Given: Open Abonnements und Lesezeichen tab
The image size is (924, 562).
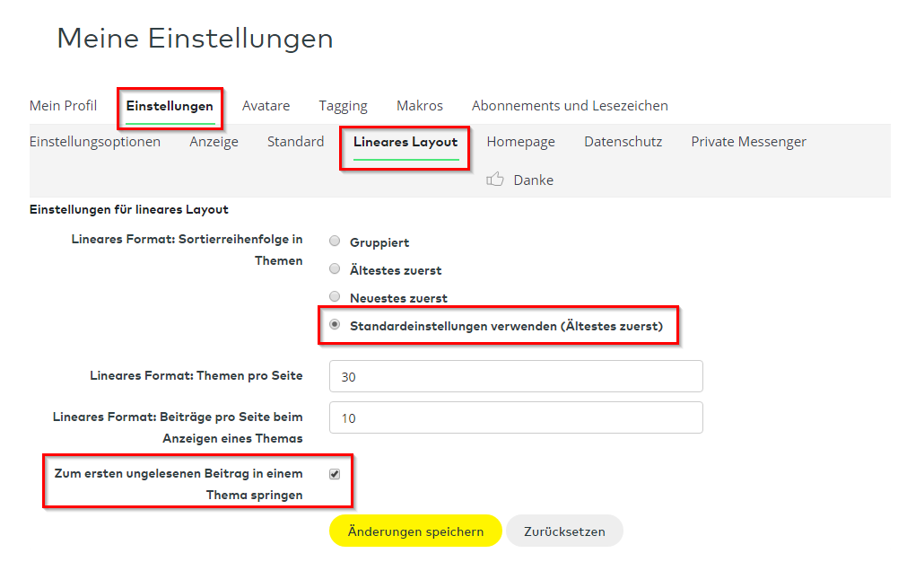Looking at the screenshot, I should 570,106.
